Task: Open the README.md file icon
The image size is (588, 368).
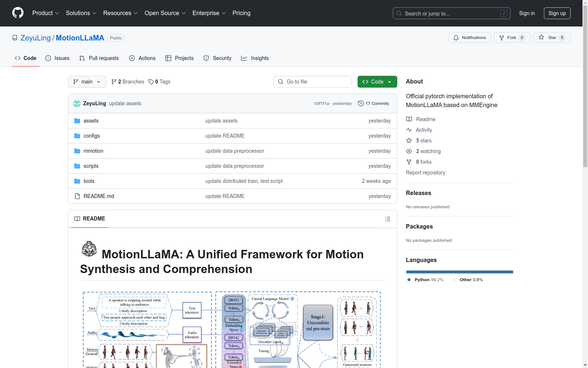Action: coord(77,196)
